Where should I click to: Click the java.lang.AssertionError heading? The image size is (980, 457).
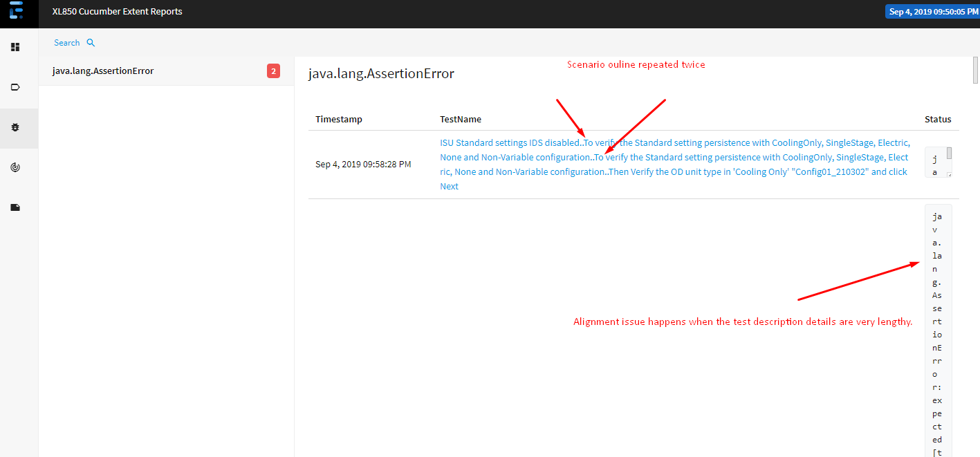tap(381, 73)
